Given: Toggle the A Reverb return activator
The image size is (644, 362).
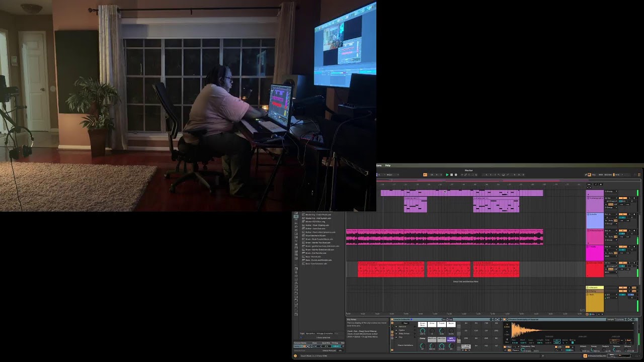Looking at the screenshot, I should (x=623, y=288).
